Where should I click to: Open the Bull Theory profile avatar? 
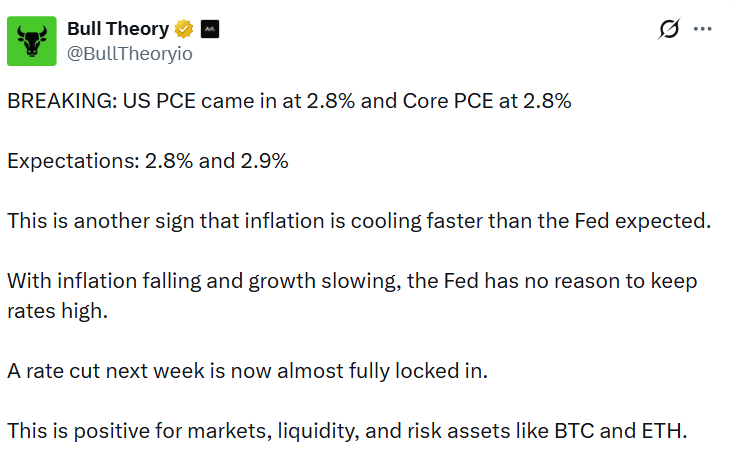pos(32,41)
